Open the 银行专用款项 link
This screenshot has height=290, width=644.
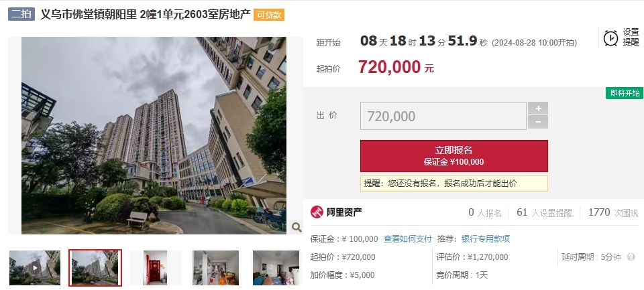pos(486,238)
